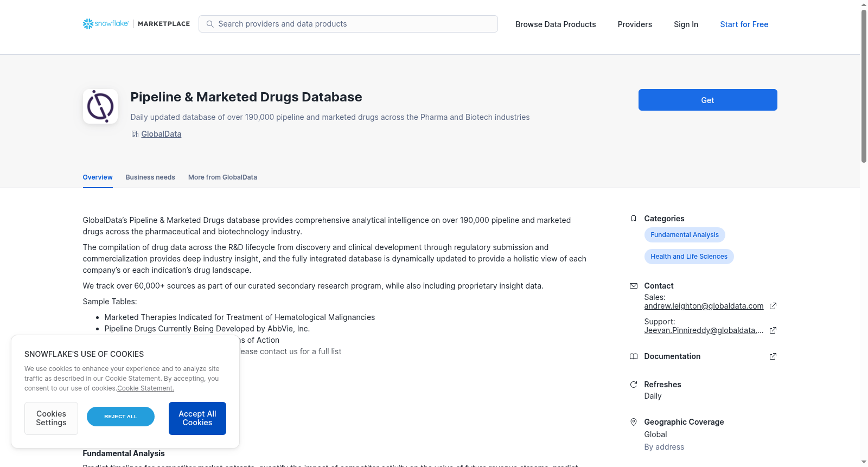This screenshot has width=868, height=467.
Task: Open Browse Data Products menu
Action: [x=556, y=24]
